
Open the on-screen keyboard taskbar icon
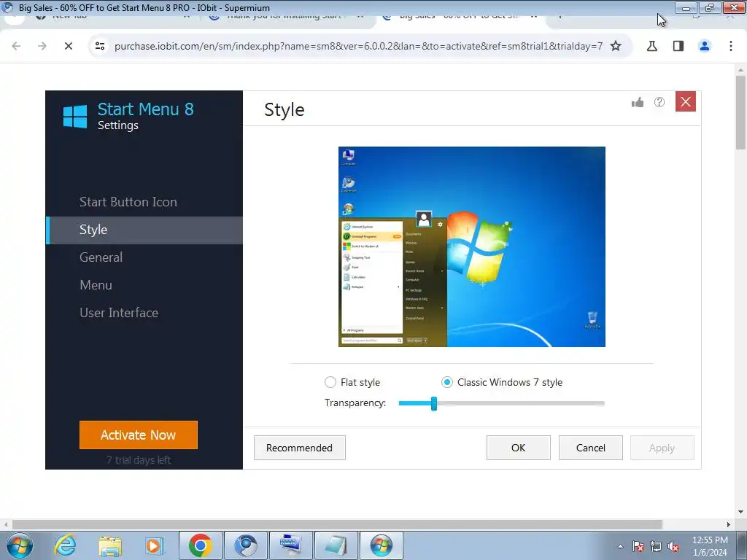pos(291,545)
